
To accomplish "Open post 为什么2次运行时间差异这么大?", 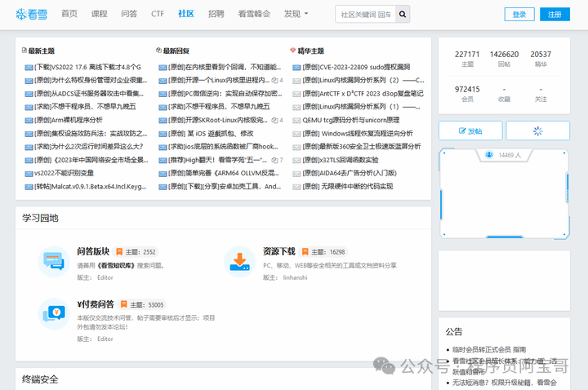I will (89, 147).
